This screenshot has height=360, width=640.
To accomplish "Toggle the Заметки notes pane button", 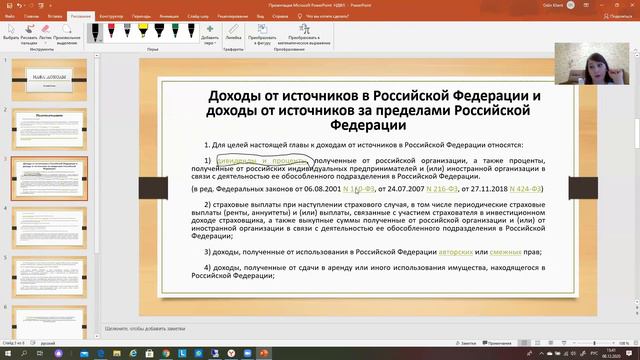I will point(466,343).
